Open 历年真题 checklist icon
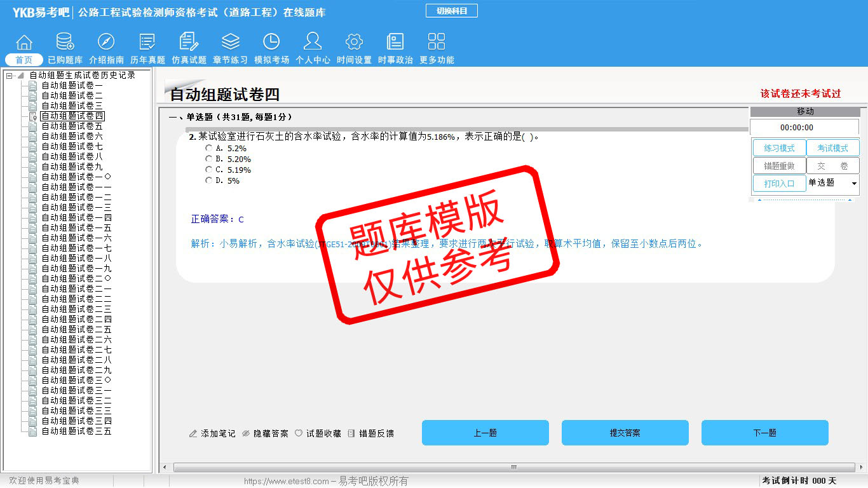Screen dimensions: 868x488 (x=147, y=43)
